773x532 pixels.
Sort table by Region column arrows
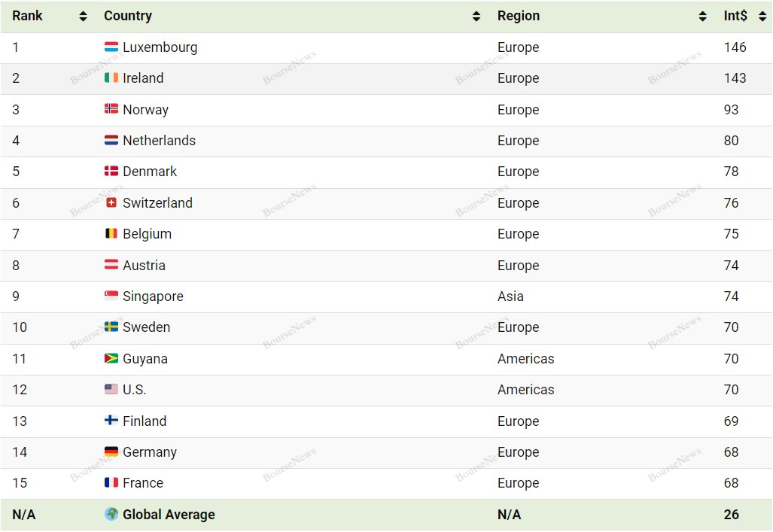[702, 17]
